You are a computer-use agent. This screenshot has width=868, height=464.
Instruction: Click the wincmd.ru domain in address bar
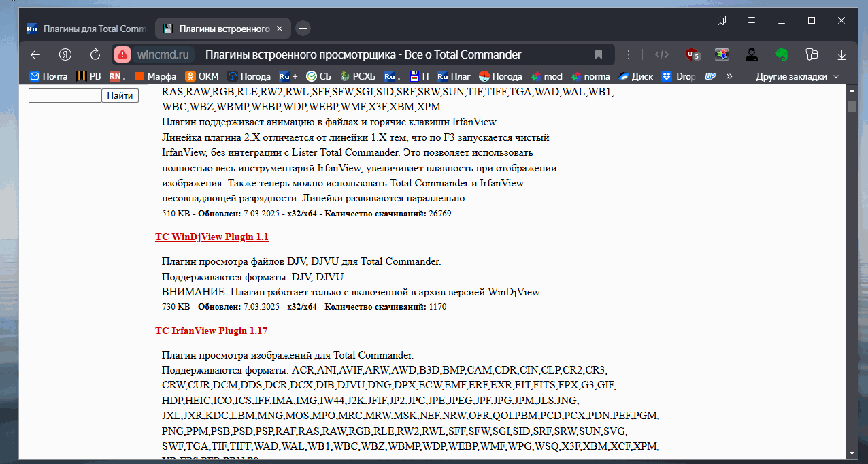163,54
